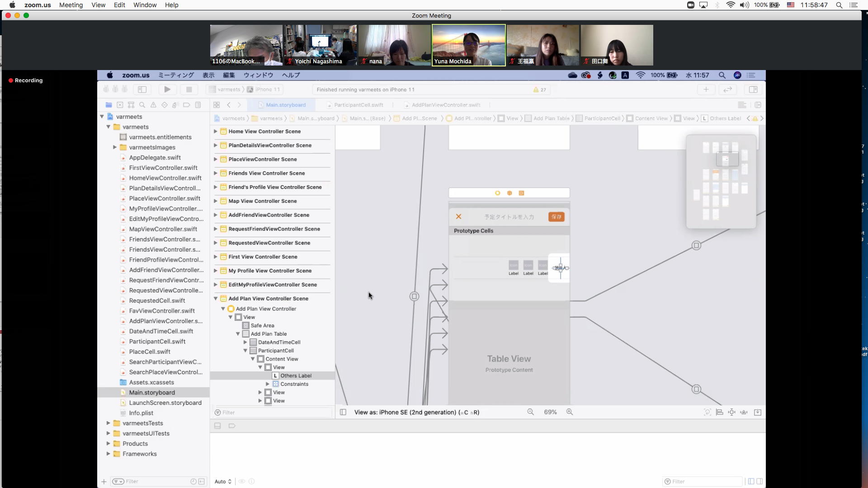The image size is (868, 488).
Task: Toggle the navigator panel in Xcode toolbar
Action: [x=142, y=89]
